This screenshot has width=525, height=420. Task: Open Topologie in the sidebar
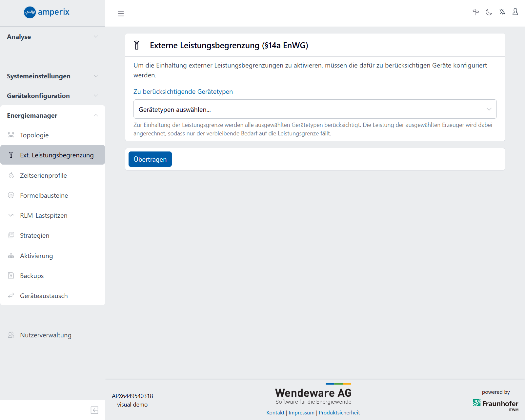(x=34, y=135)
